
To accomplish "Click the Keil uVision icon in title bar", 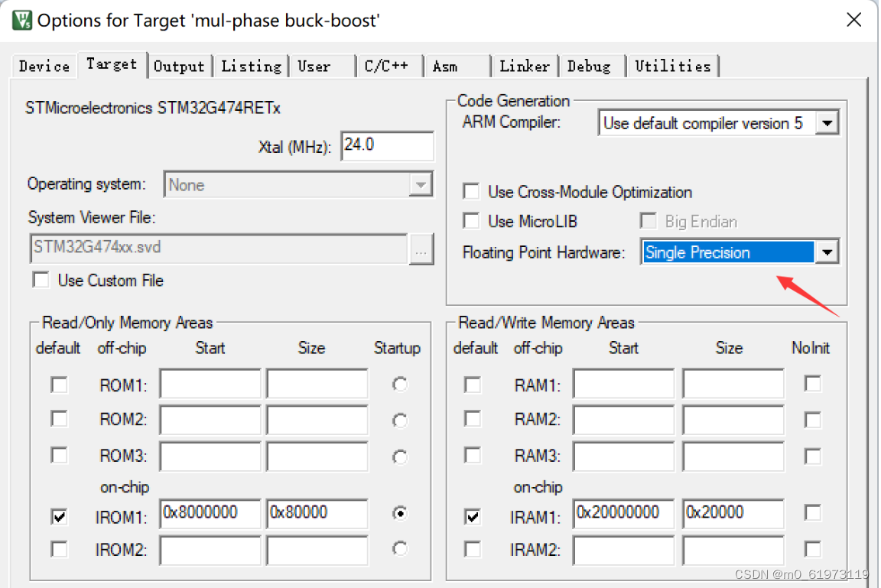I will 22,20.
